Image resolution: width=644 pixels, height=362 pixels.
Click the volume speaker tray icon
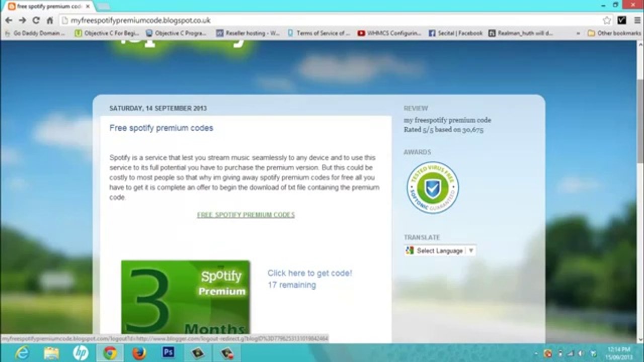(582, 353)
